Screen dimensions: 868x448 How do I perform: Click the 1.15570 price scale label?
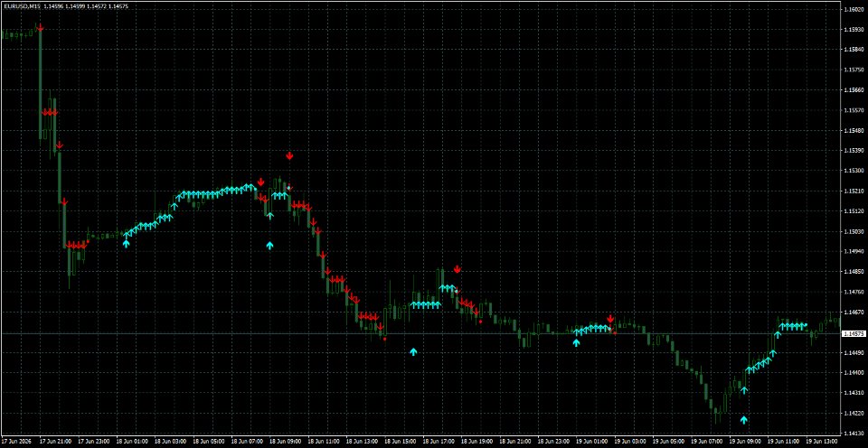pos(853,110)
